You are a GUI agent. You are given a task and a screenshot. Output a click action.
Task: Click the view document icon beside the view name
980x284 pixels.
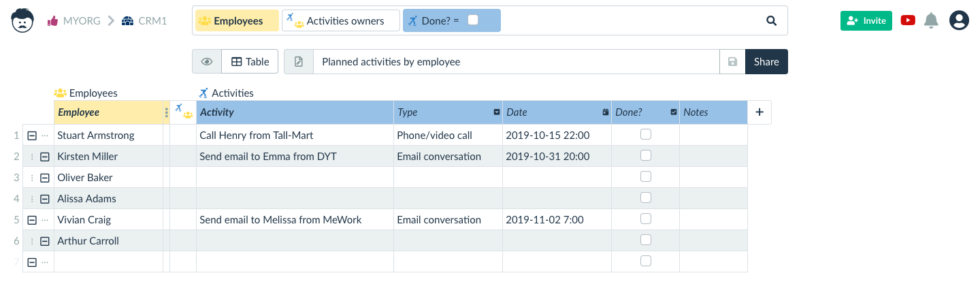pyautogui.click(x=298, y=62)
